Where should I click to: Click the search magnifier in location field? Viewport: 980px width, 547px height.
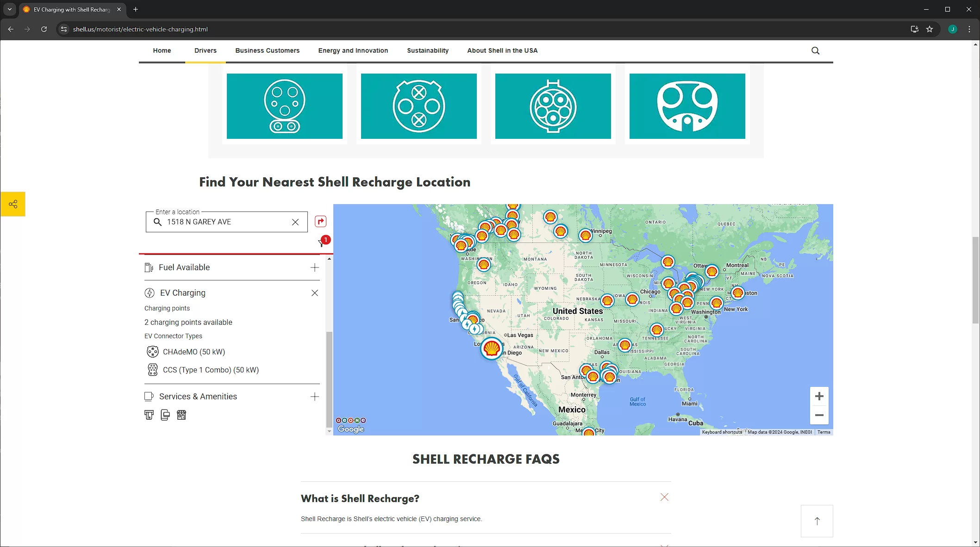pyautogui.click(x=157, y=222)
